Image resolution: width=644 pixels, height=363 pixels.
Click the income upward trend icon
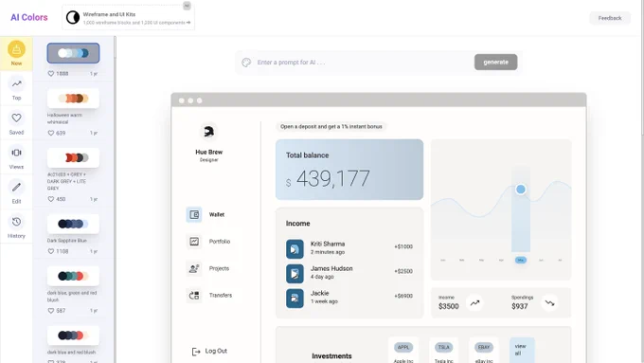point(474,303)
